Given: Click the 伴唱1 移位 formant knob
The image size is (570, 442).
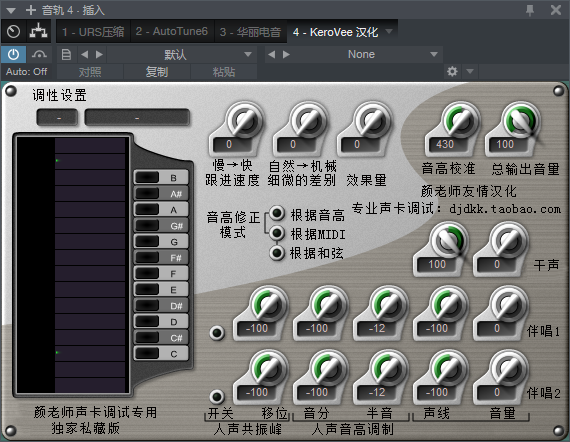Looking at the screenshot, I should click(269, 304).
